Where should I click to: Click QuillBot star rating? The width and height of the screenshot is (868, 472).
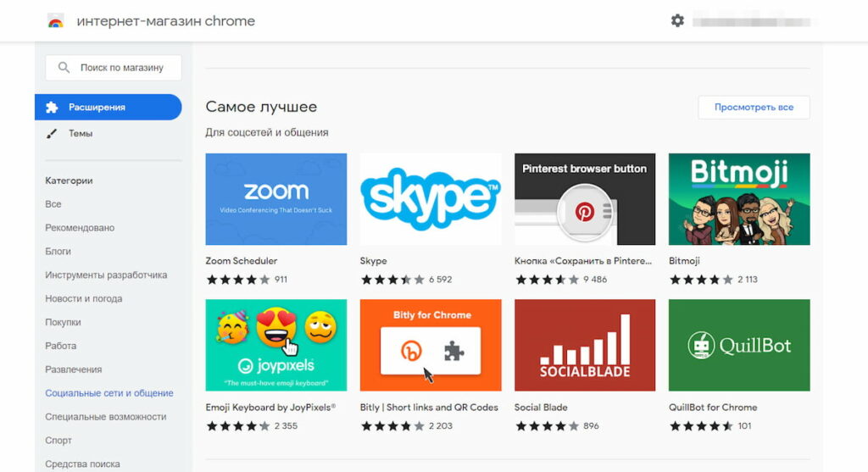tap(701, 426)
